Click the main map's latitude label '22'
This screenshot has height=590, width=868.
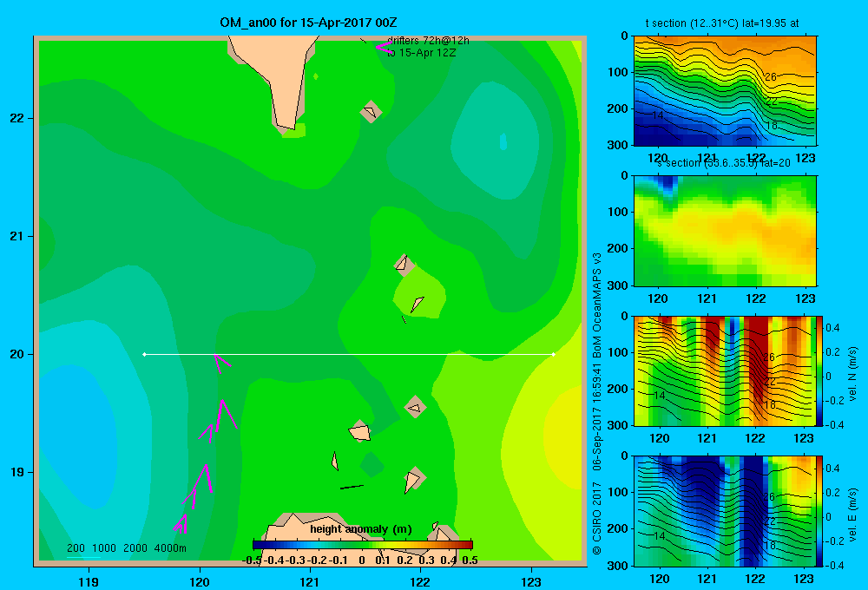[x=17, y=118]
